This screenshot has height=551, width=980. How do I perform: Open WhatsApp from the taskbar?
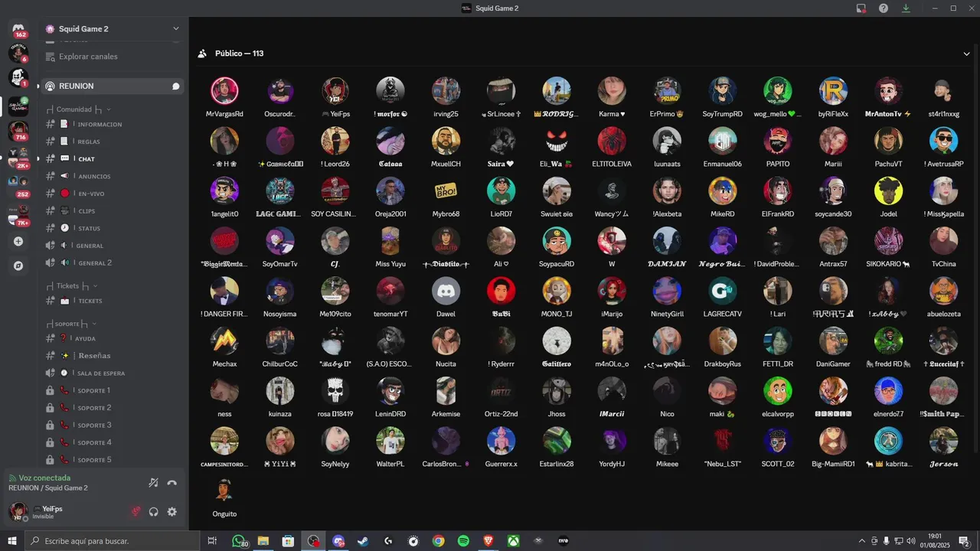238,541
